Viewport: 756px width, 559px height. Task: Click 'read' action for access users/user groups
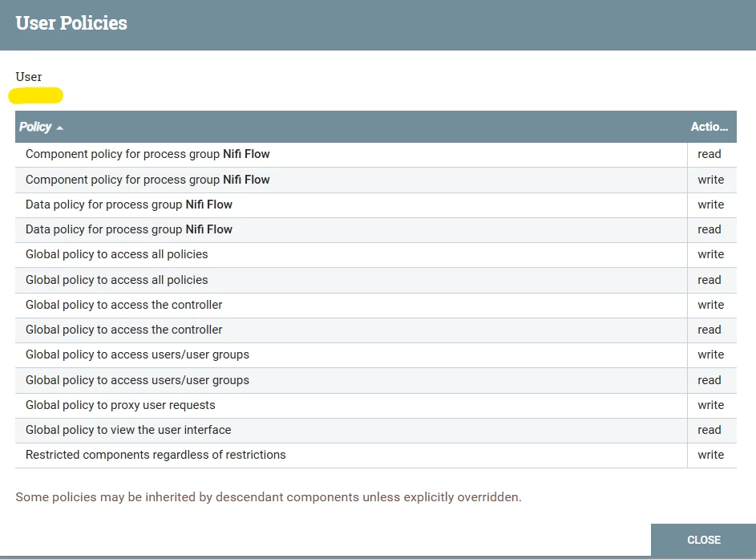click(x=710, y=380)
